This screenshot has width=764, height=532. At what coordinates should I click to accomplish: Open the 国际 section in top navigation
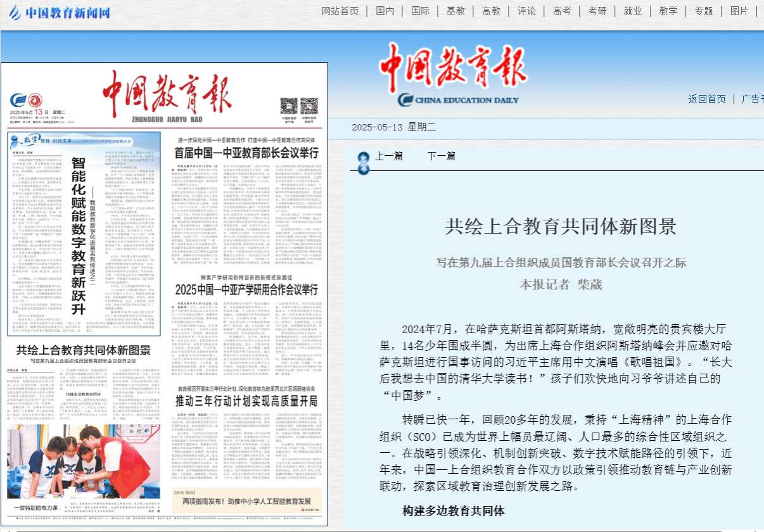(420, 11)
